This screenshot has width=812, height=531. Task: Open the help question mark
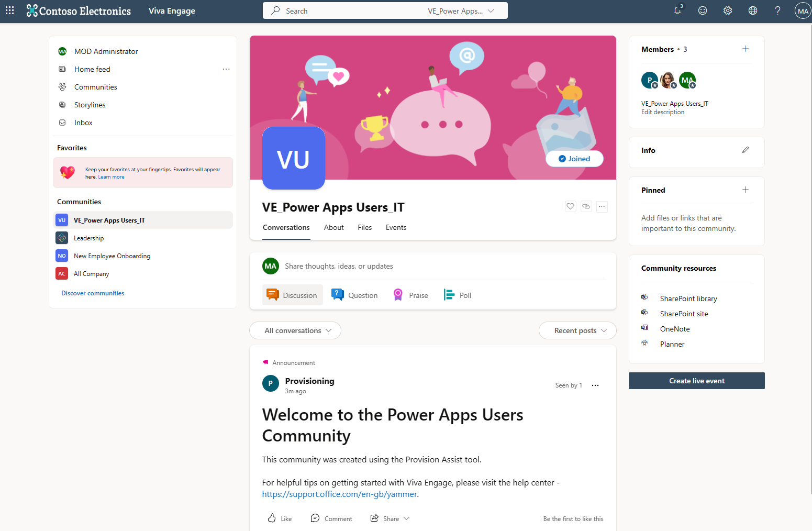pos(778,10)
